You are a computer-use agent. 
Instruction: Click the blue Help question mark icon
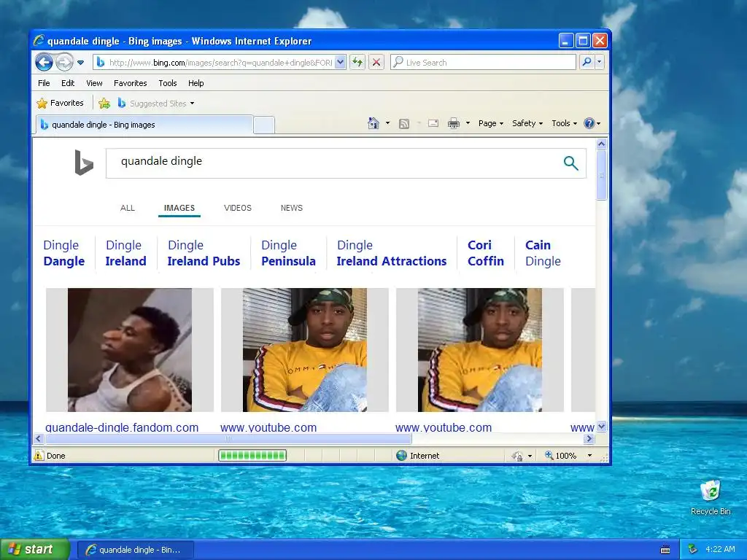589,123
